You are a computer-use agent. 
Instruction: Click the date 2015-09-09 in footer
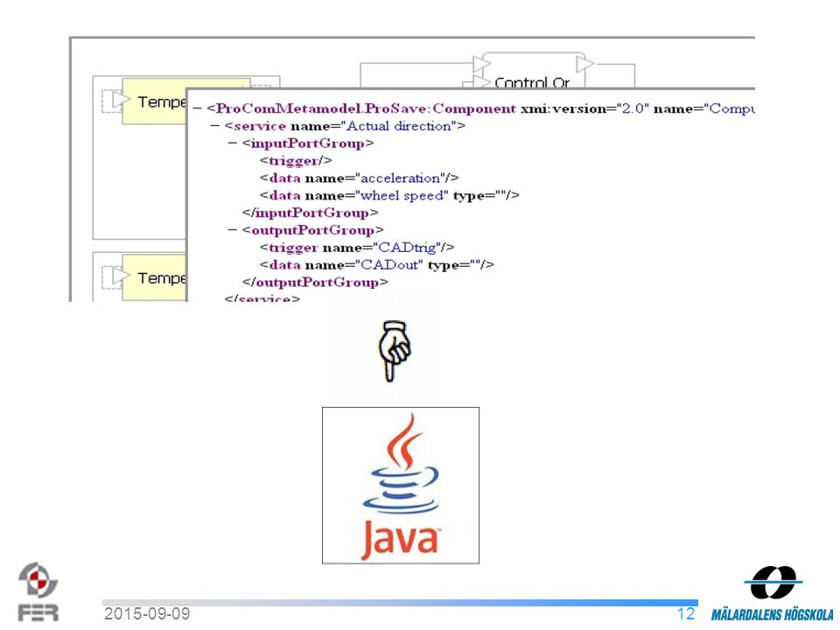[x=147, y=614]
